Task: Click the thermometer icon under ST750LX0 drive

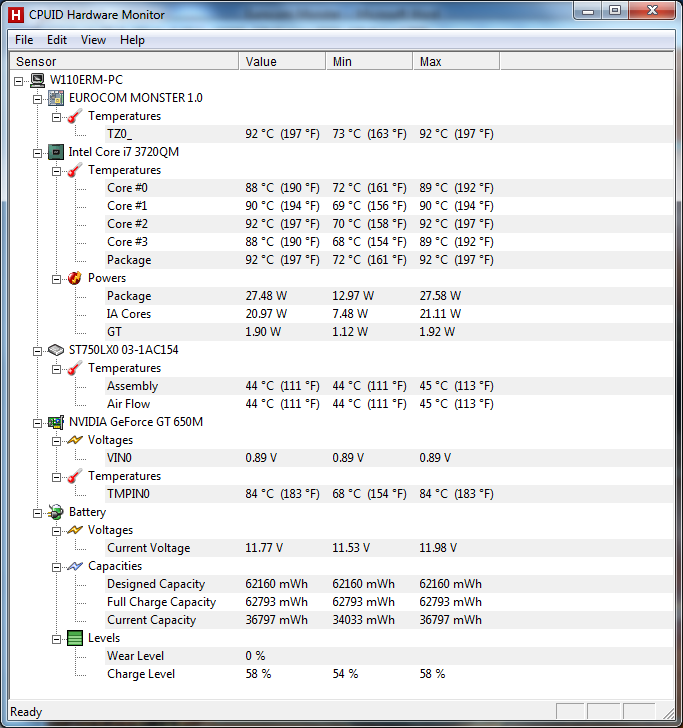Action: [75, 368]
